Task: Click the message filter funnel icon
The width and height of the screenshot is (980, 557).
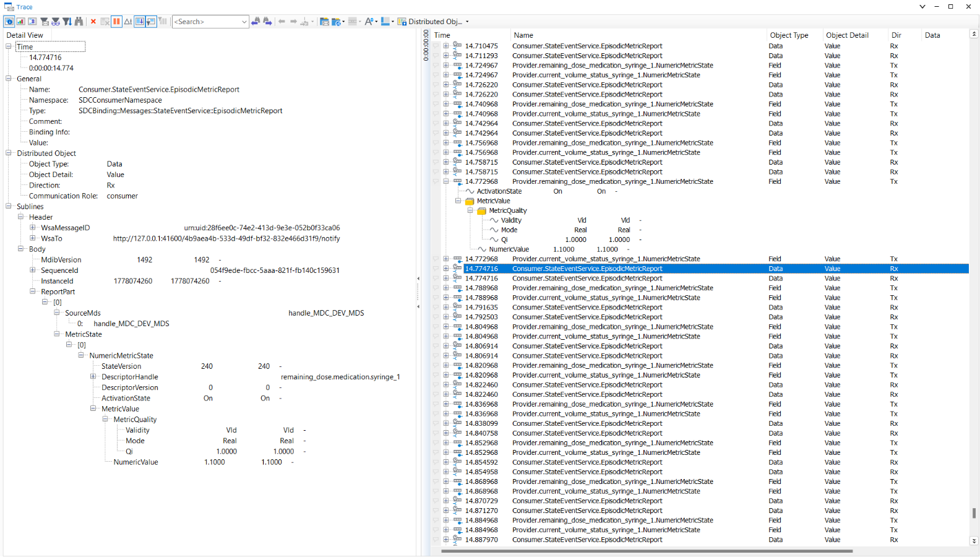Action: [45, 22]
